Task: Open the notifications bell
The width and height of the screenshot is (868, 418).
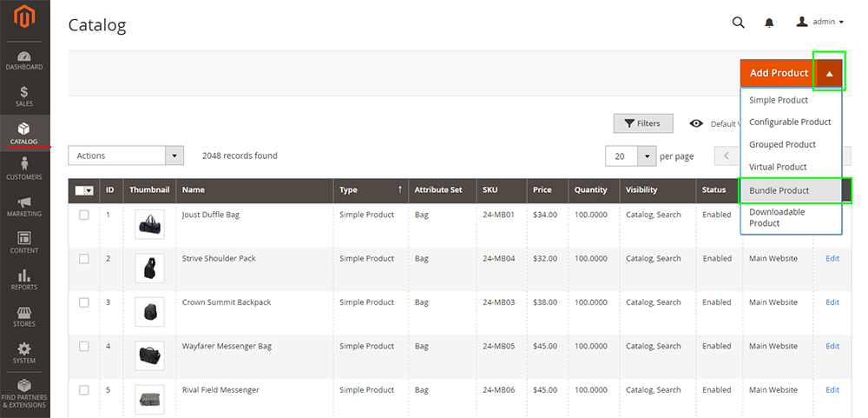Action: pyautogui.click(x=769, y=23)
